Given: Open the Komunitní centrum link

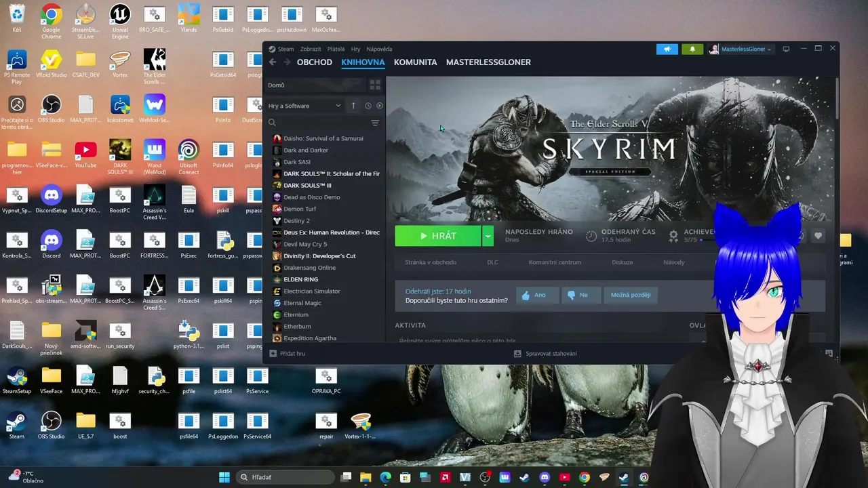Looking at the screenshot, I should pyautogui.click(x=555, y=262).
